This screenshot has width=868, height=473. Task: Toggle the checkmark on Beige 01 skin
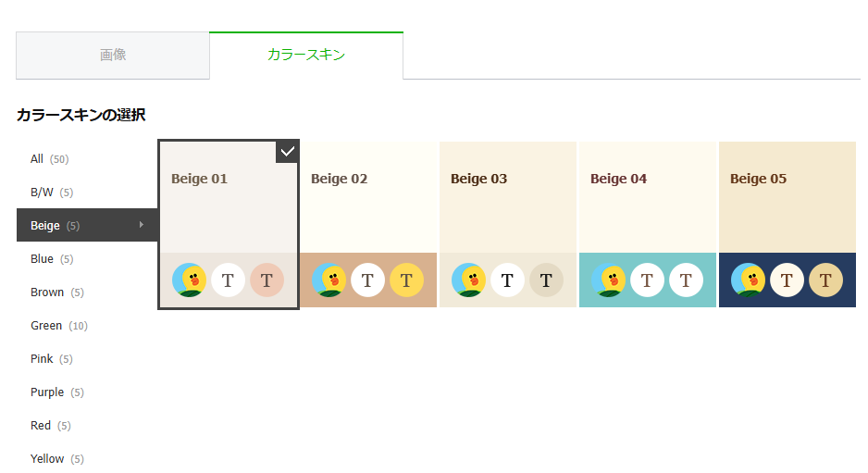coord(287,152)
